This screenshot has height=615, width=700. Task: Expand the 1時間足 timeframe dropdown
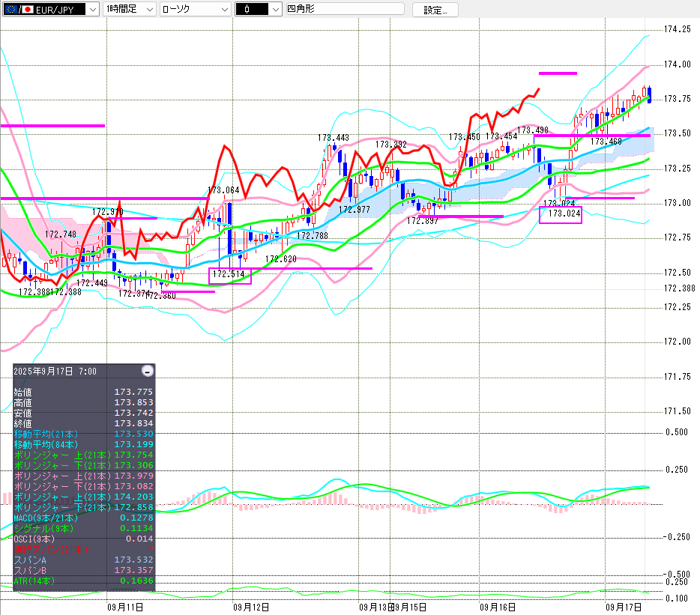tap(148, 10)
